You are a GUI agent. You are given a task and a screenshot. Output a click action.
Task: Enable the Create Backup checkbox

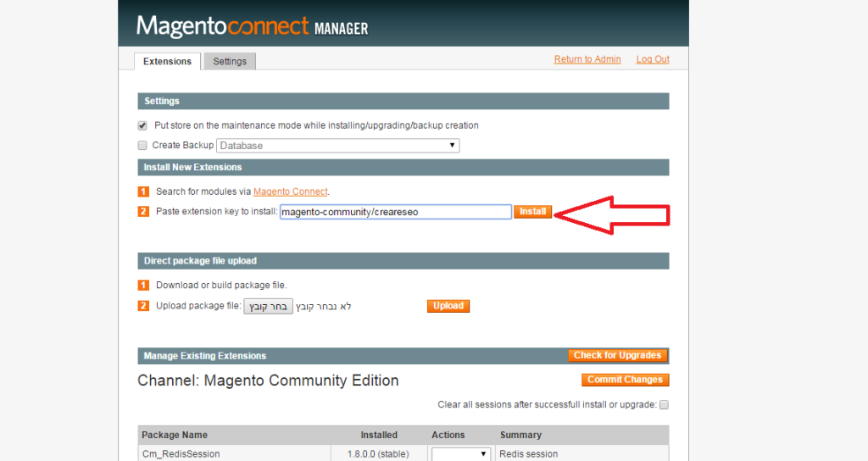coord(142,146)
